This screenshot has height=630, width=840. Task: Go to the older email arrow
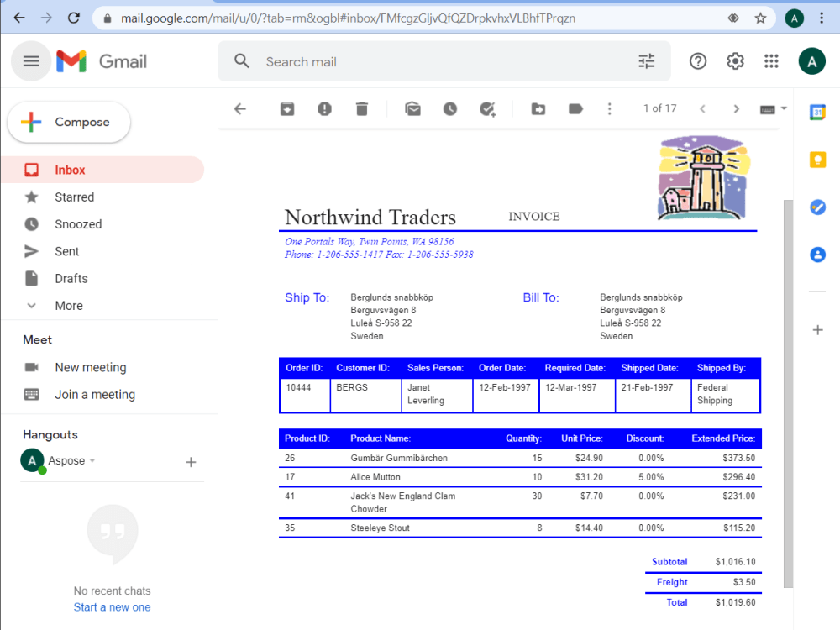coord(736,109)
